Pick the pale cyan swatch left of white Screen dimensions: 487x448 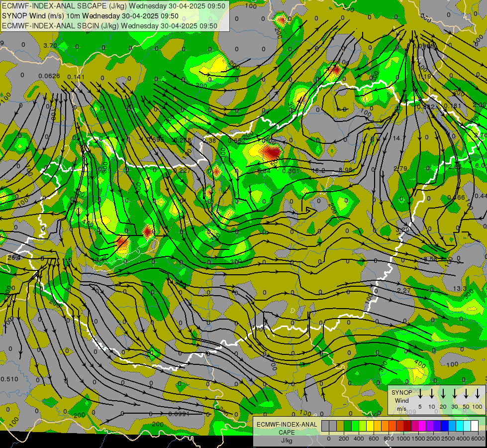(467, 426)
